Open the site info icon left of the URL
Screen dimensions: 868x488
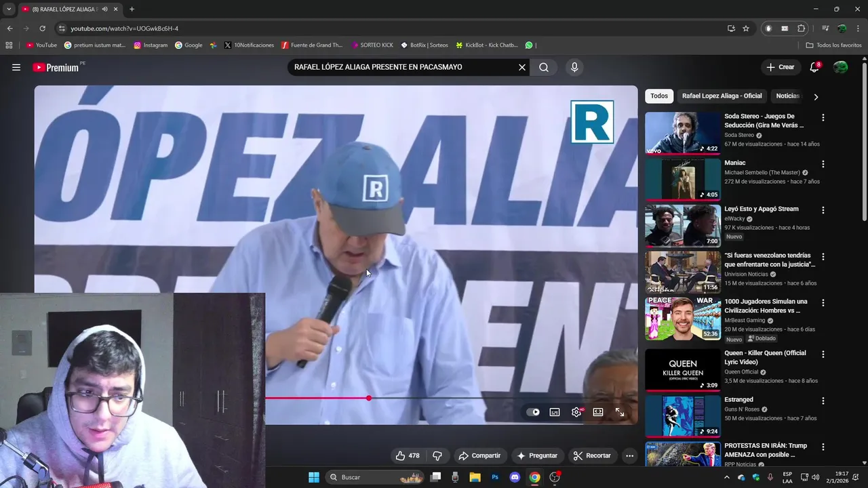tap(62, 28)
